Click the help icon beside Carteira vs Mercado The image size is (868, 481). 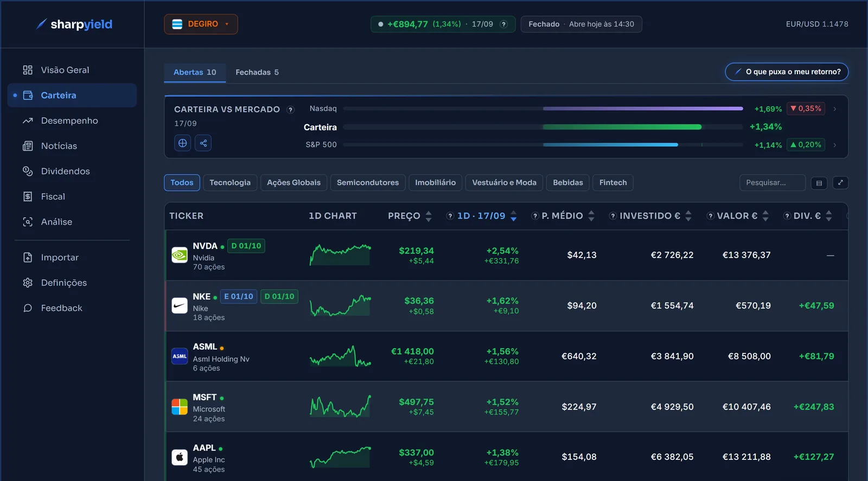290,110
